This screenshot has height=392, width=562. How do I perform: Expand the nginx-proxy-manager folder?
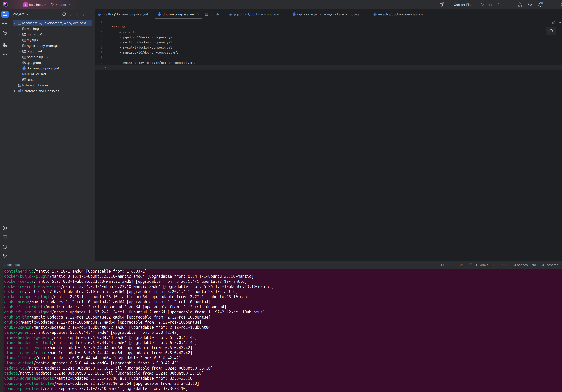coord(19,46)
